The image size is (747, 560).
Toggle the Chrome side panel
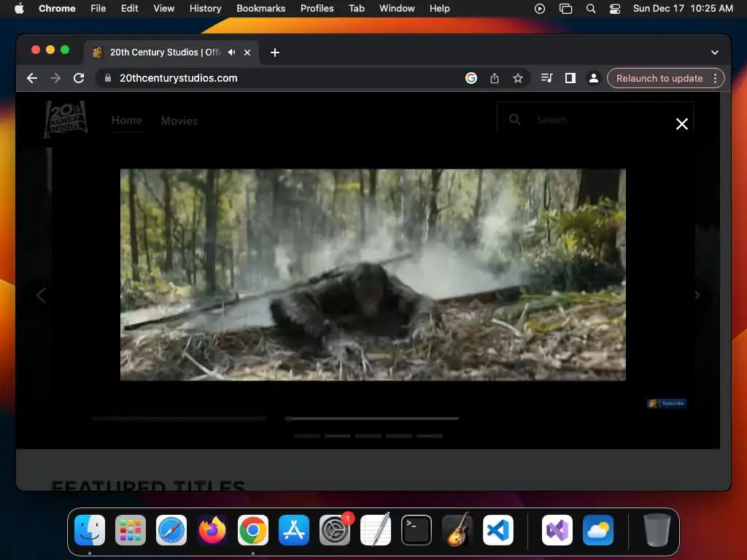[x=570, y=78]
